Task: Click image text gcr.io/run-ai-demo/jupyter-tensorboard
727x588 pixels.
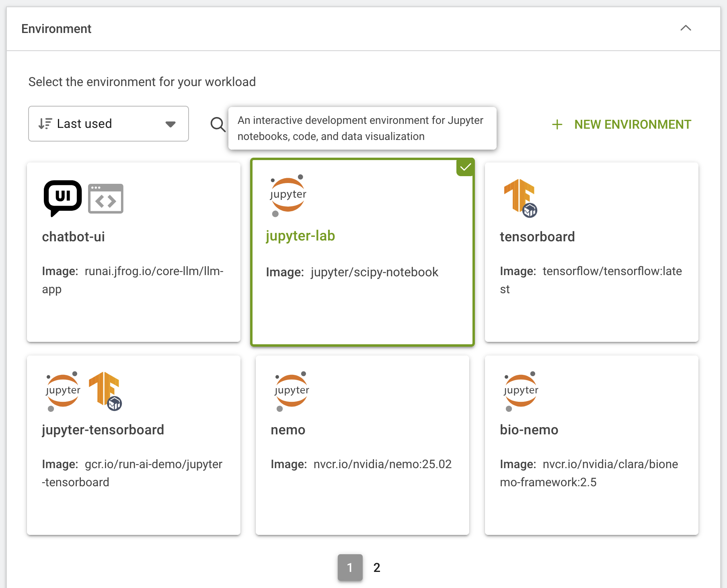Action: pyautogui.click(x=132, y=473)
